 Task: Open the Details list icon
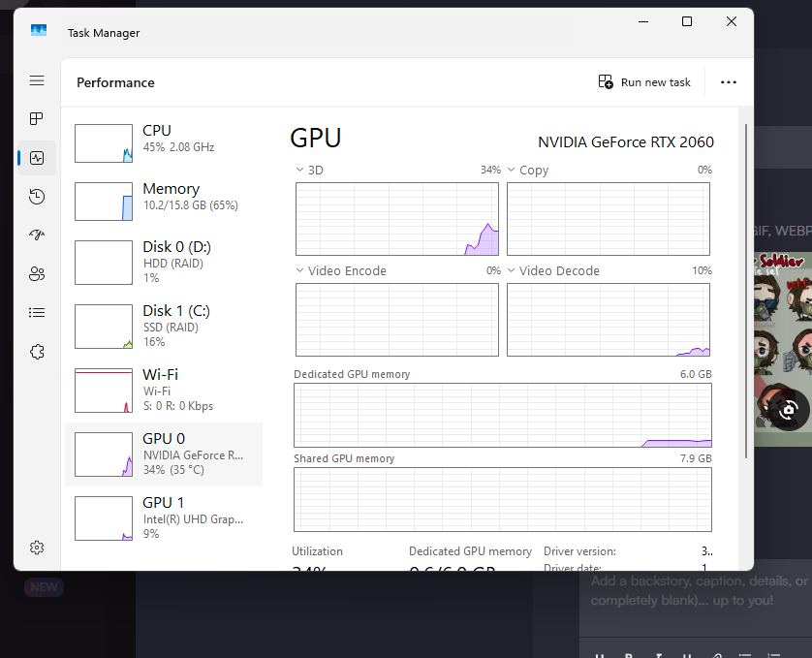tap(37, 313)
